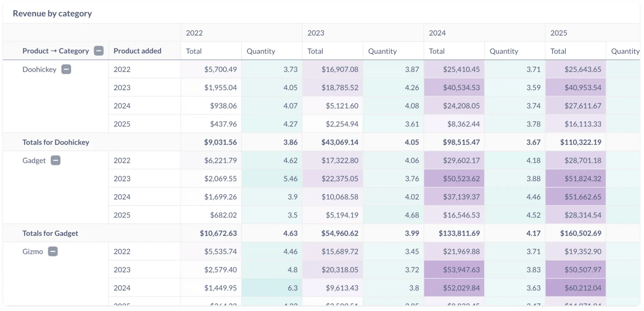The width and height of the screenshot is (644, 311).
Task: Select the 2024 year group header
Action: (x=437, y=33)
